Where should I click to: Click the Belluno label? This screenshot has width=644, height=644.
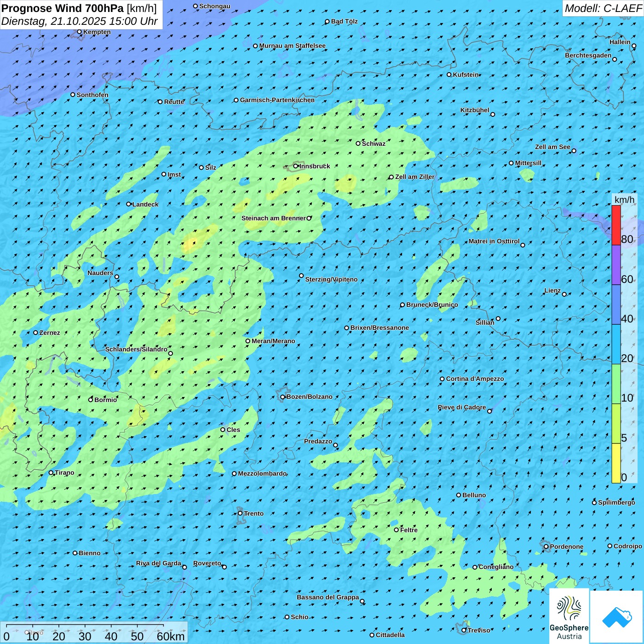474,495
